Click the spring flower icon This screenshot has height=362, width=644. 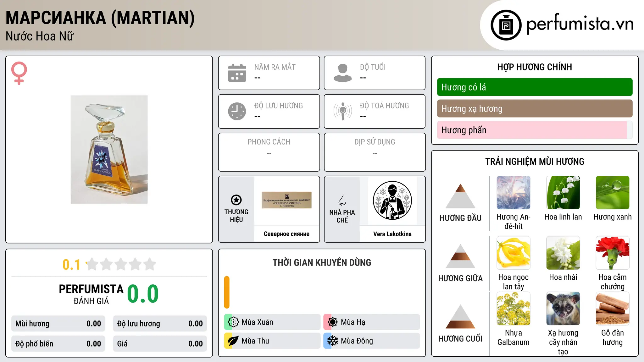233,322
